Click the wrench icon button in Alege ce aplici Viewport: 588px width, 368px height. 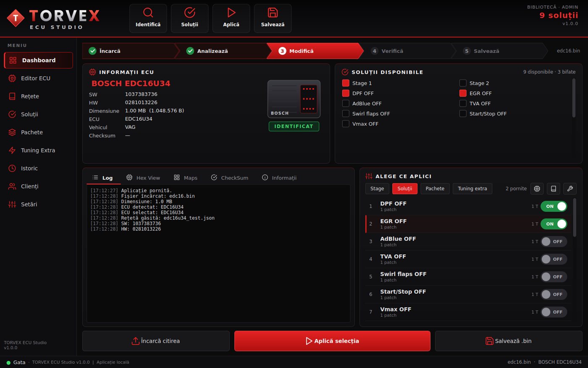(x=570, y=189)
